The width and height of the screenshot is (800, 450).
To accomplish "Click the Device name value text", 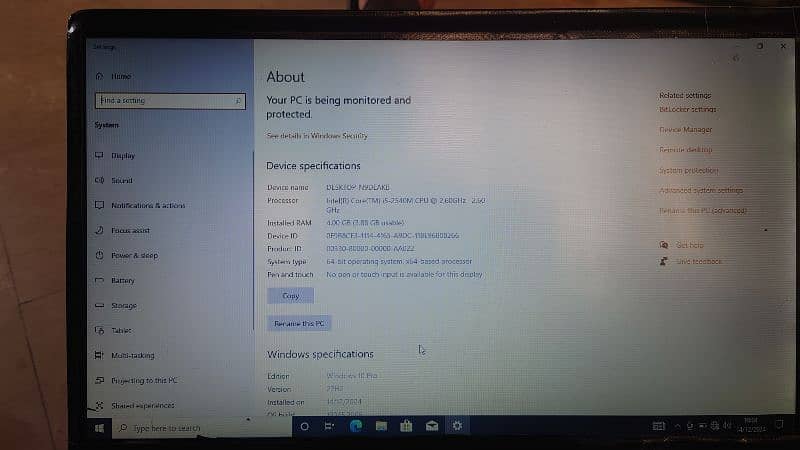I will coord(358,188).
